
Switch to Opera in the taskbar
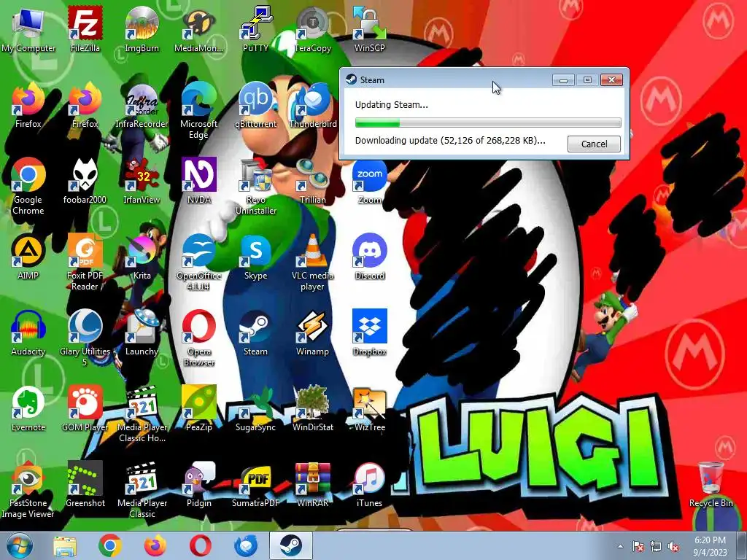point(201,545)
